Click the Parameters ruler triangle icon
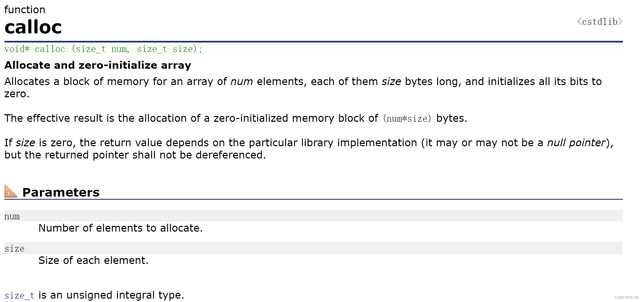Screen dimensions: 644x302 pos(11,191)
